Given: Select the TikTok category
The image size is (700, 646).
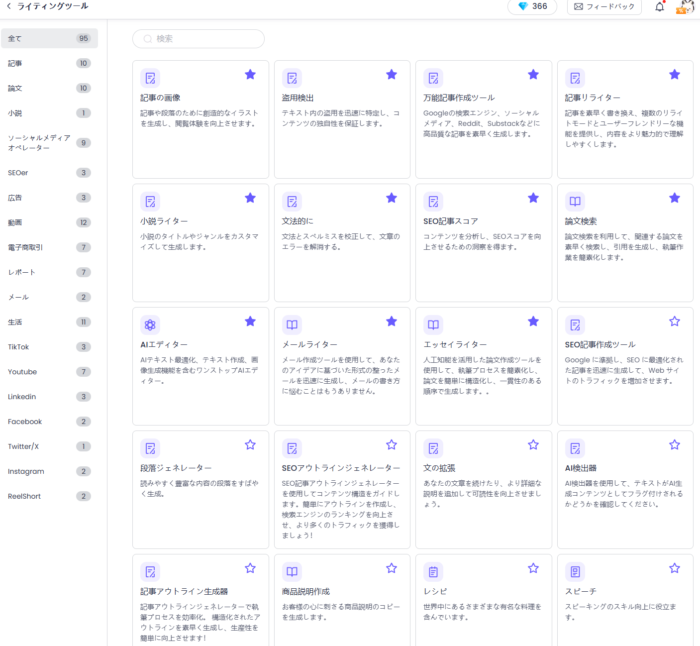Looking at the screenshot, I should [x=49, y=347].
